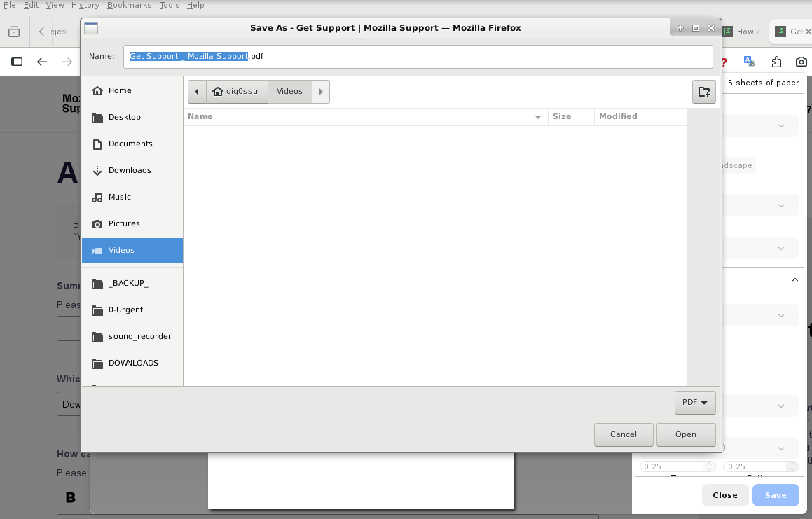
Task: Switch to the 'How' Firefox tab
Action: [x=743, y=32]
